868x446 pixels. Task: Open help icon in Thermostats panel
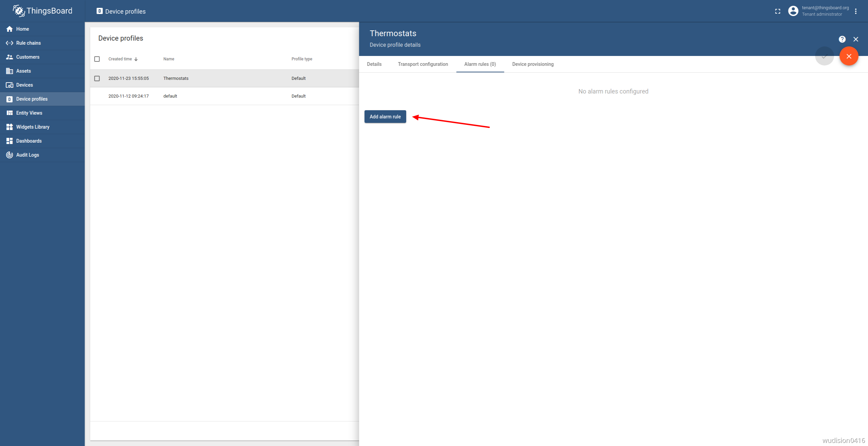(842, 39)
